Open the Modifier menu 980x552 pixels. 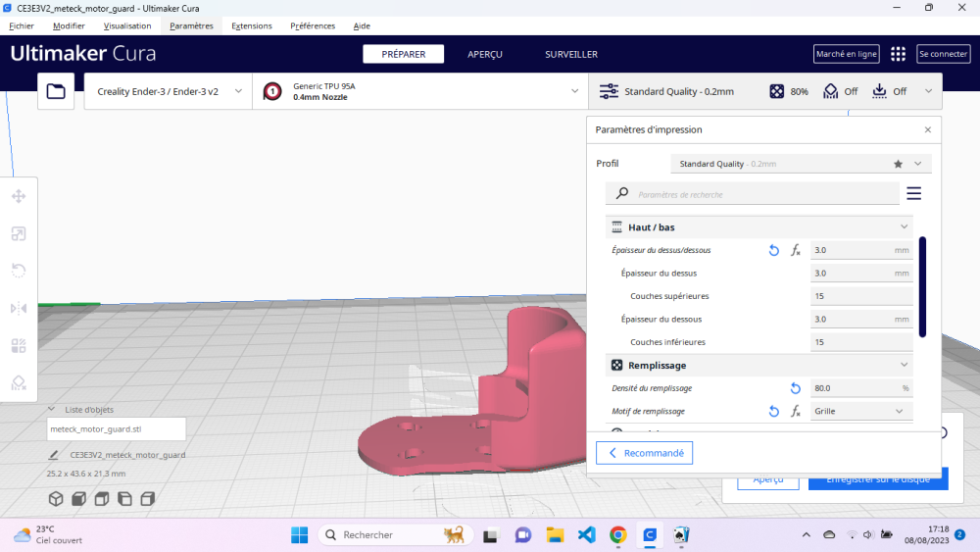tap(69, 25)
